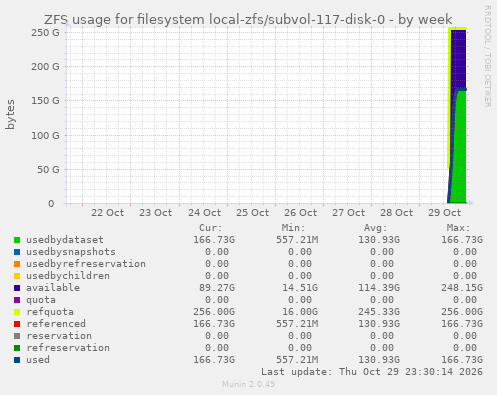Click the refreservation dark green legend swatch
The image size is (497, 395).
pos(17,348)
